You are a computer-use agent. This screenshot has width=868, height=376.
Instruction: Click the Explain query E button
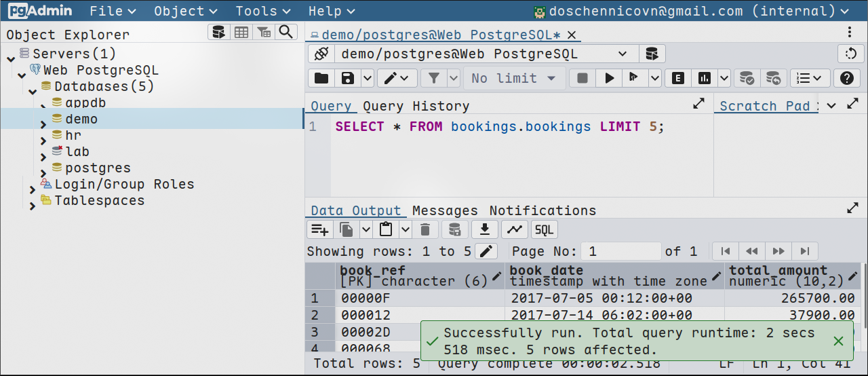coord(677,78)
